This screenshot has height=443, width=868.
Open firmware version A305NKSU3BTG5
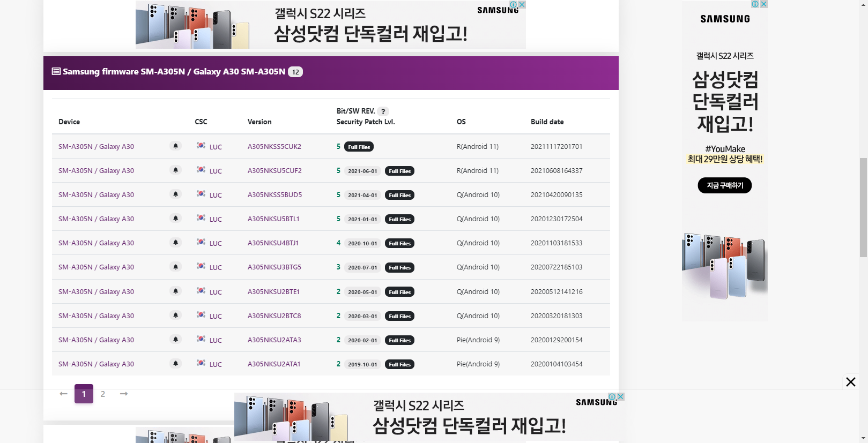[x=275, y=267]
